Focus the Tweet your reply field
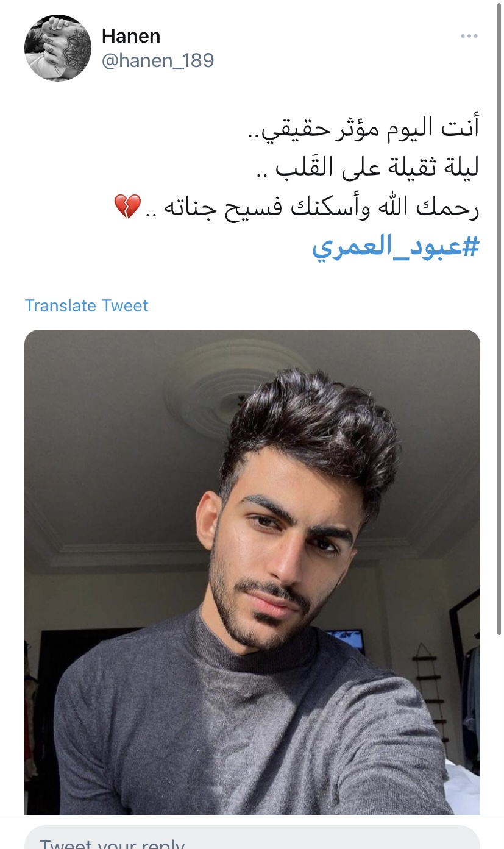The width and height of the screenshot is (504, 849). pos(252,837)
